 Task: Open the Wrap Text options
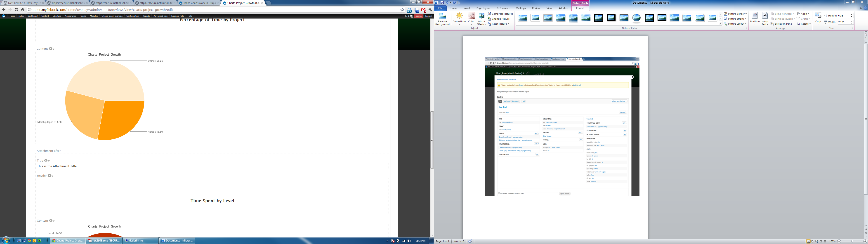(x=765, y=19)
